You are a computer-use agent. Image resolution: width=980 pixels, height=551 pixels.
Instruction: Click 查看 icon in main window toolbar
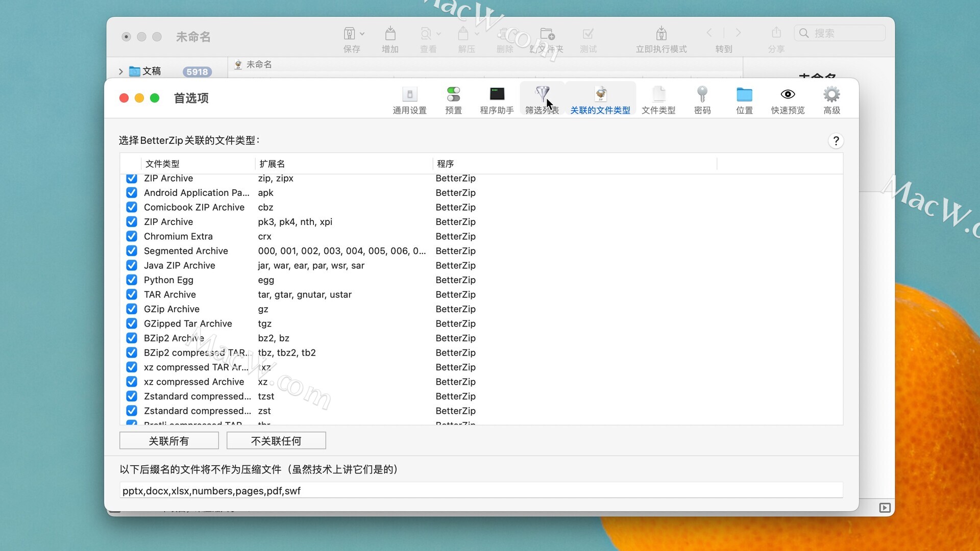(x=426, y=34)
